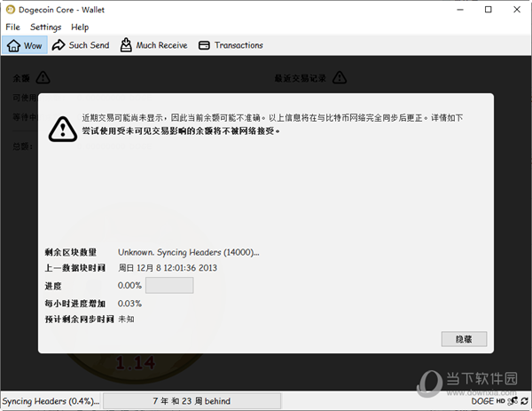Minimize the Dogecoin Core window

(x=460, y=10)
